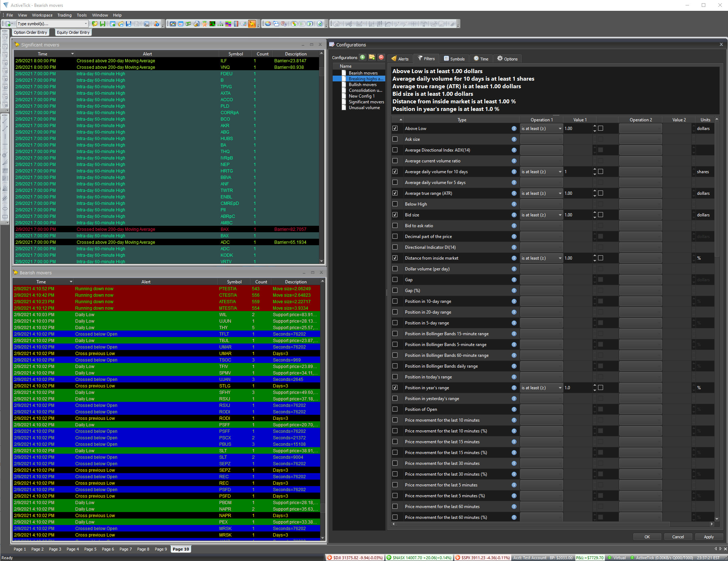The height and width of the screenshot is (561, 728).
Task: Click Value 1 stepper for Above Low
Action: coord(594,129)
